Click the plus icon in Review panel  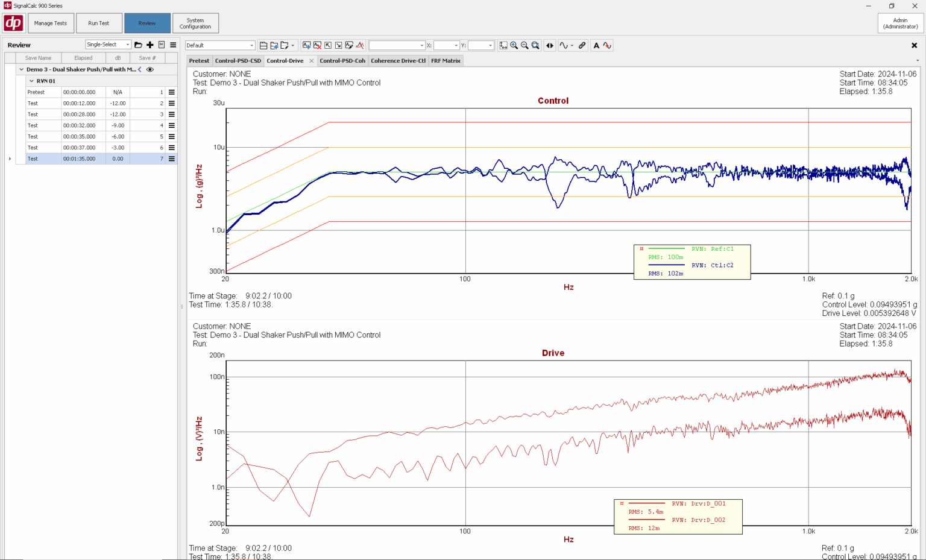[150, 45]
